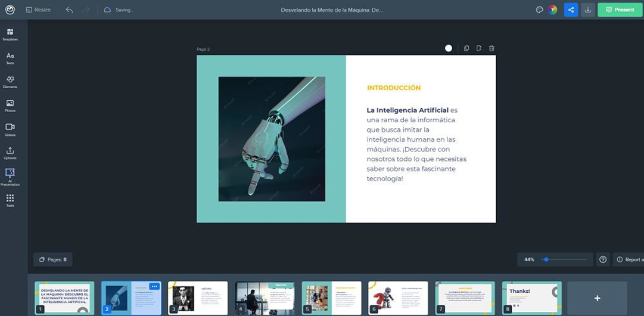644x316 pixels.
Task: Click the download icon button
Action: 588,10
